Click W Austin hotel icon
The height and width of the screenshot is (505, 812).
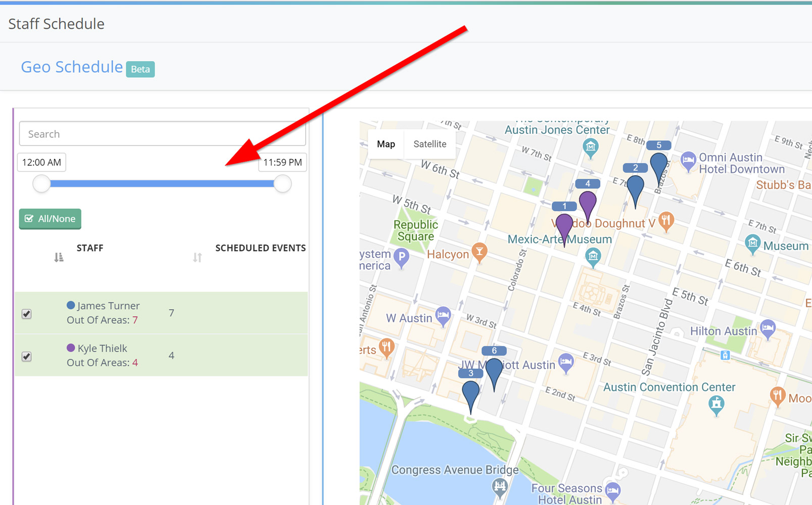pos(443,317)
